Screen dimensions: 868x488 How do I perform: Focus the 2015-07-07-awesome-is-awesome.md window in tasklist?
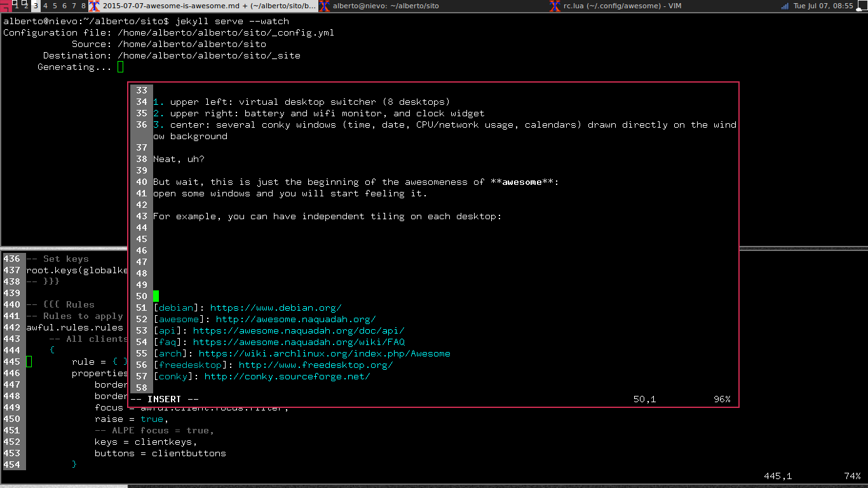pos(203,6)
